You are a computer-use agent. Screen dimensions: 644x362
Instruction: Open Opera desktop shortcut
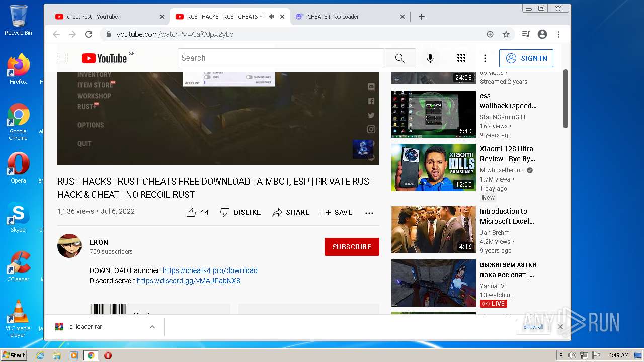tap(18, 168)
